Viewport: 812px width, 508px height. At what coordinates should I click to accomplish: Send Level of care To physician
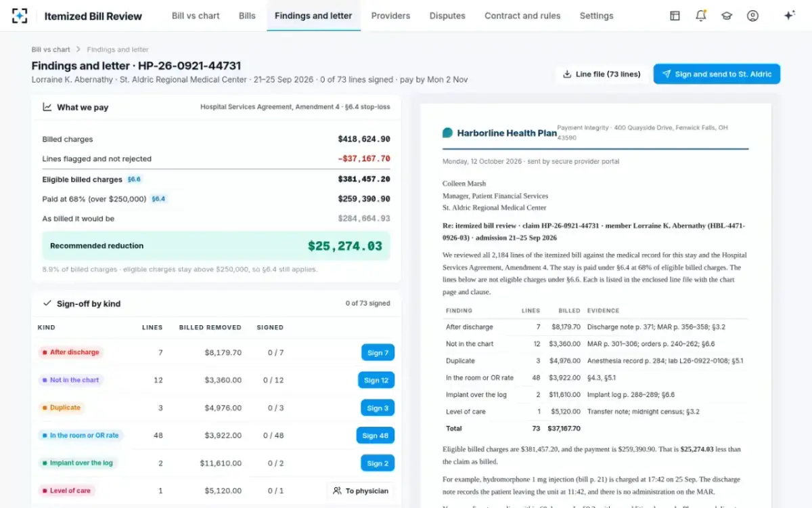pos(361,491)
